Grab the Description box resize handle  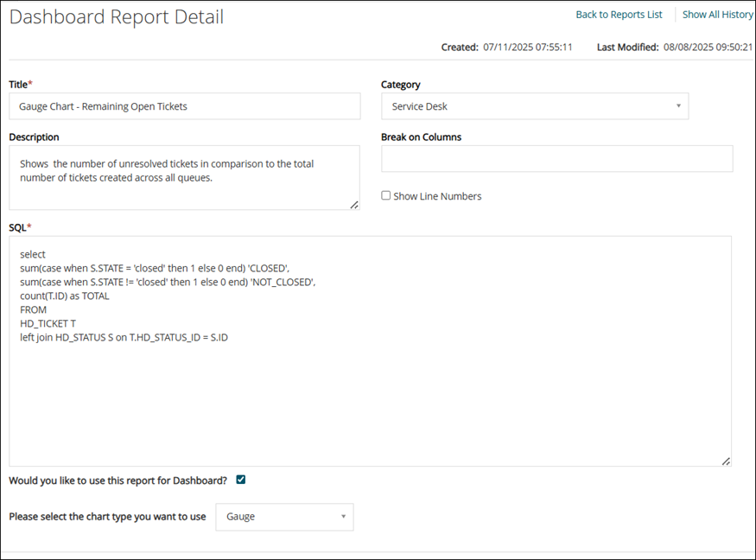pos(354,205)
